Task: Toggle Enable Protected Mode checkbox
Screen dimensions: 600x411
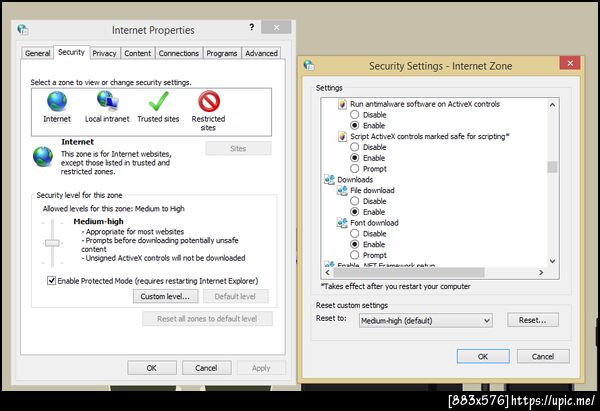Action: 51,281
